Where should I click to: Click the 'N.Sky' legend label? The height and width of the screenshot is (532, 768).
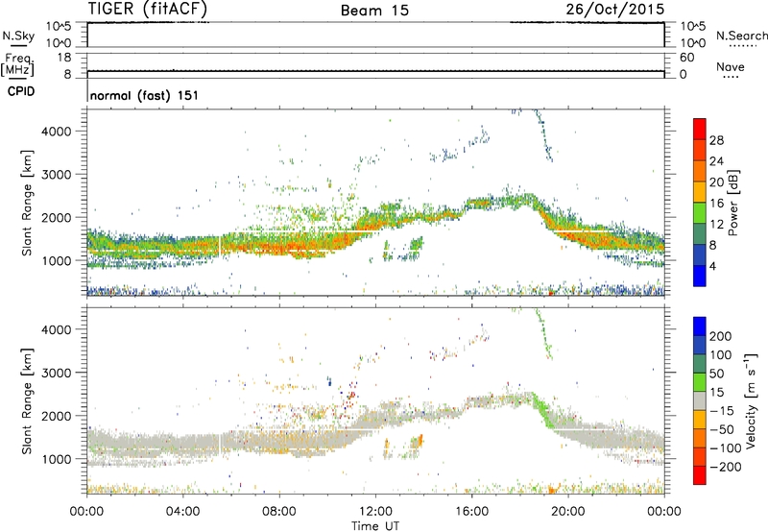pos(18,36)
